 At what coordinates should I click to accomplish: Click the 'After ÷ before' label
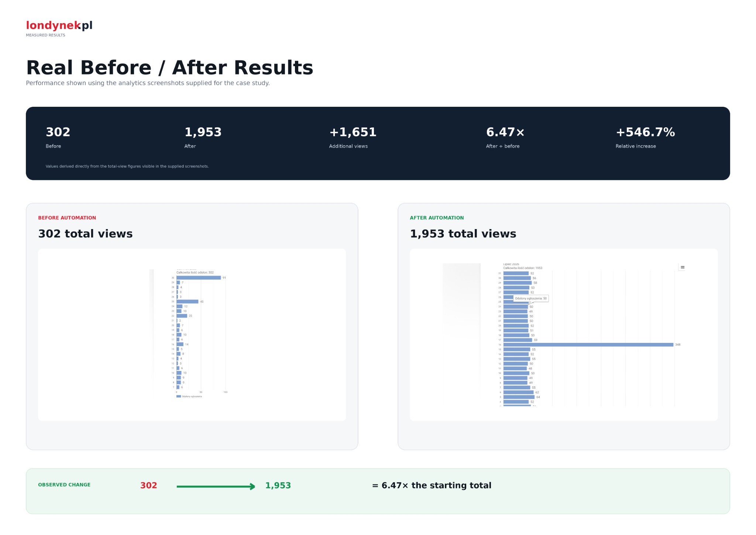point(503,146)
